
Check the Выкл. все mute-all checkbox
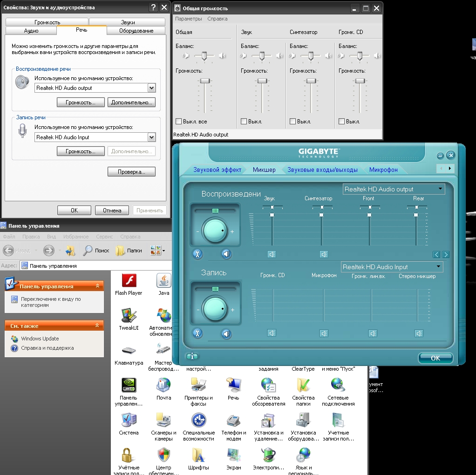[x=178, y=122]
